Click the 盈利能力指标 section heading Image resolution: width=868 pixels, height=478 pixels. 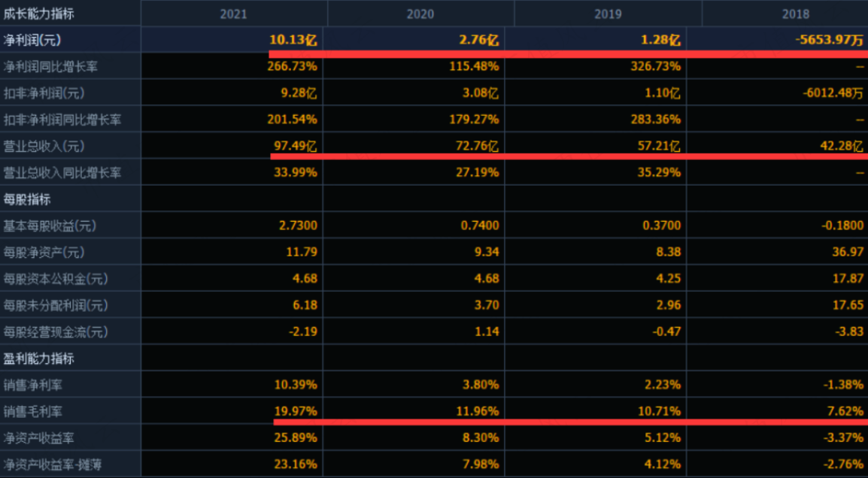point(39,358)
